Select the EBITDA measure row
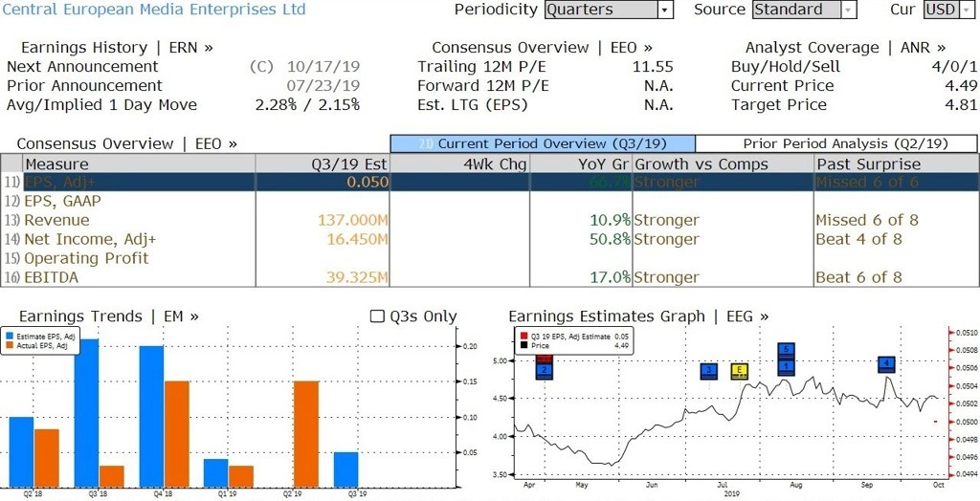 (489, 277)
